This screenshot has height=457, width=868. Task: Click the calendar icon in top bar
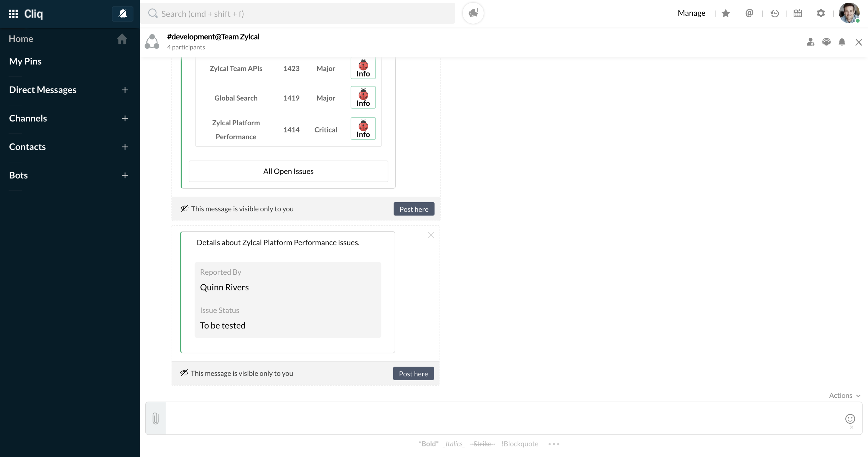pyautogui.click(x=798, y=13)
